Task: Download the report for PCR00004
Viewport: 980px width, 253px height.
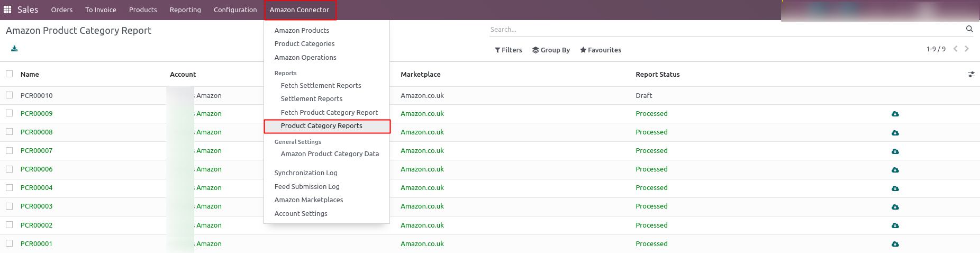Action: tap(895, 188)
